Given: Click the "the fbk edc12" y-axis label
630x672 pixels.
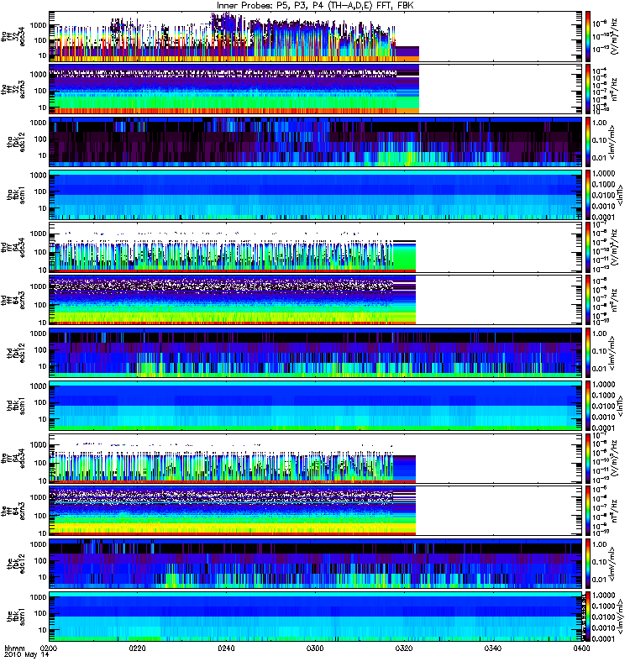Looking at the screenshot, I should click(16, 564).
